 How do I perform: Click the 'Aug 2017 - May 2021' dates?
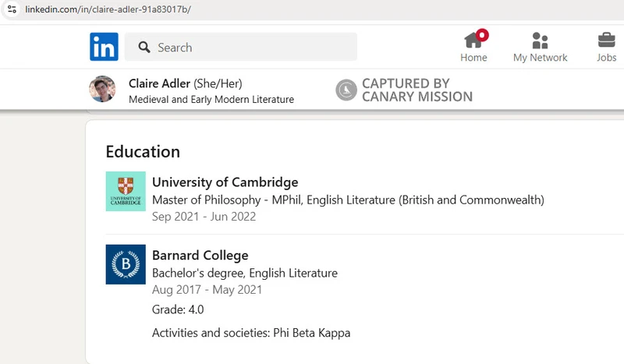click(x=207, y=290)
